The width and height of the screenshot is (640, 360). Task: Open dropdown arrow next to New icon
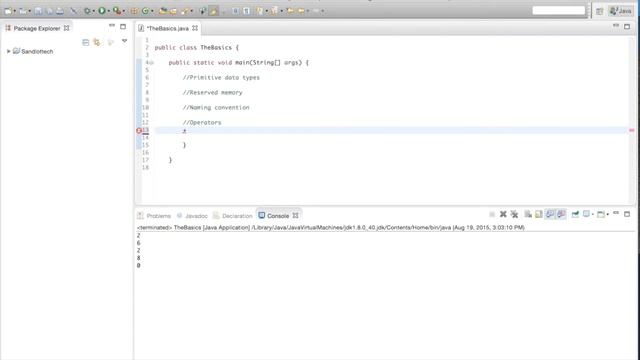coord(14,11)
